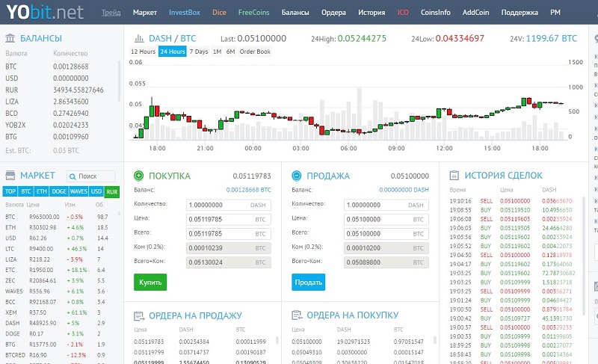Select the ETH market tab
Viewport: 598px width, 364px height.
(x=41, y=191)
